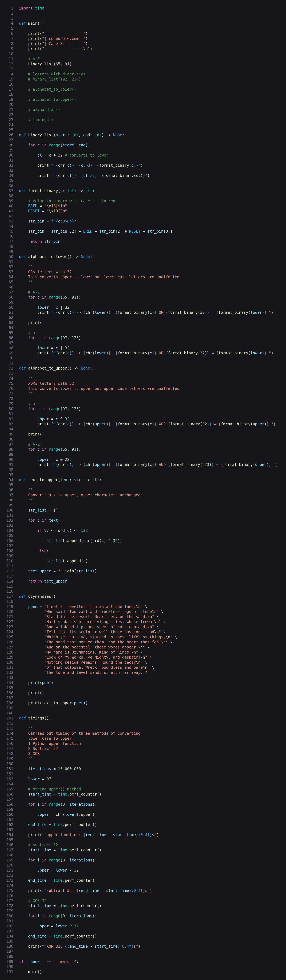This screenshot has height=980, width=286.
Task: Click the docstring line '1 Python upper function'
Action: pyautogui.click(x=55, y=743)
